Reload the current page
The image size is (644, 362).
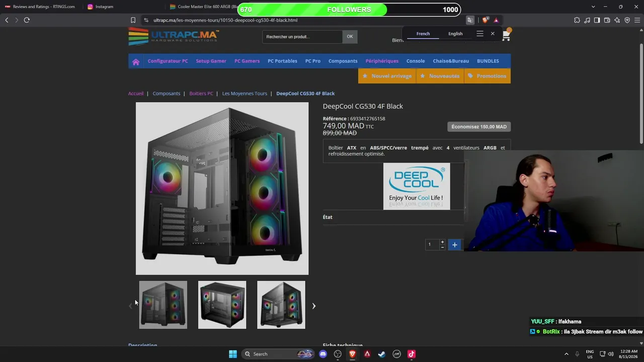point(27,20)
